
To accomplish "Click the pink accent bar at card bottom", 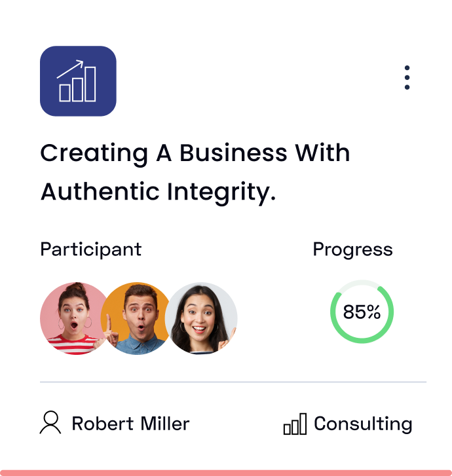I will click(226, 472).
